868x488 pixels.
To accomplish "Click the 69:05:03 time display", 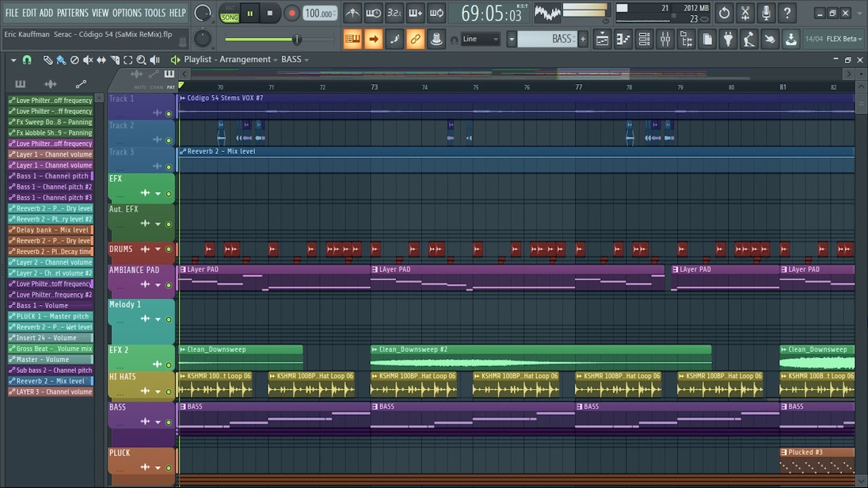I will coord(492,13).
